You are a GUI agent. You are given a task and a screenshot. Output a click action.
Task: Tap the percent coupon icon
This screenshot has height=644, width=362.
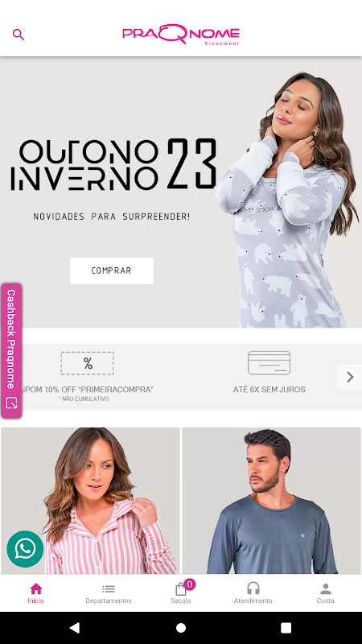point(88,363)
